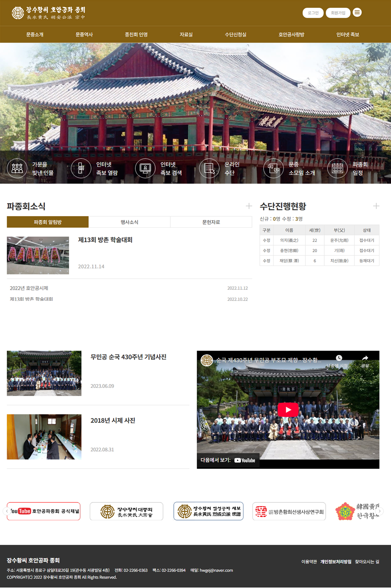The width and height of the screenshot is (391, 588).
Task: Click the watch later clock icon
Action: (x=339, y=358)
